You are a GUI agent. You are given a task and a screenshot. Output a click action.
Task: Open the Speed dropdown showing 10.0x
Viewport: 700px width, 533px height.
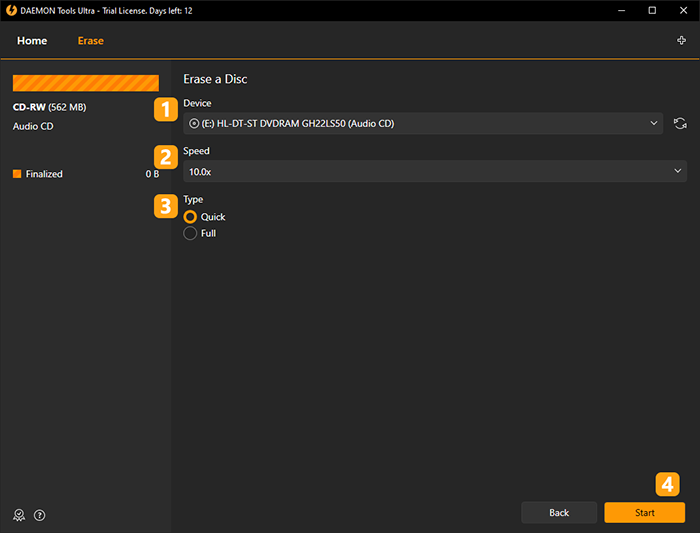[x=435, y=171]
